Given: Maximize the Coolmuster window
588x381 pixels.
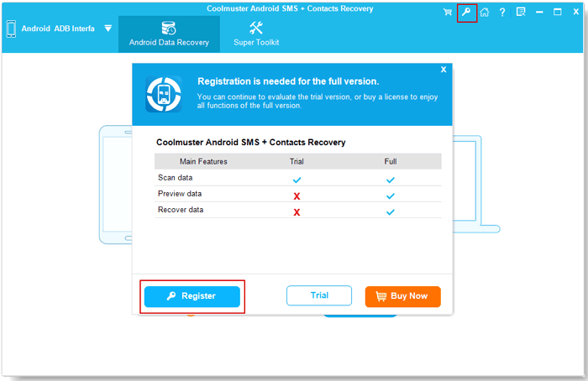Looking at the screenshot, I should coord(558,12).
